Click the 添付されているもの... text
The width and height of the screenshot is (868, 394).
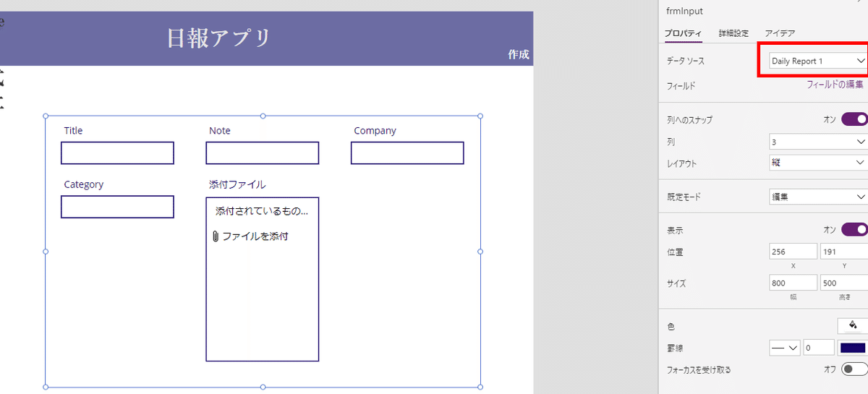[x=262, y=212]
